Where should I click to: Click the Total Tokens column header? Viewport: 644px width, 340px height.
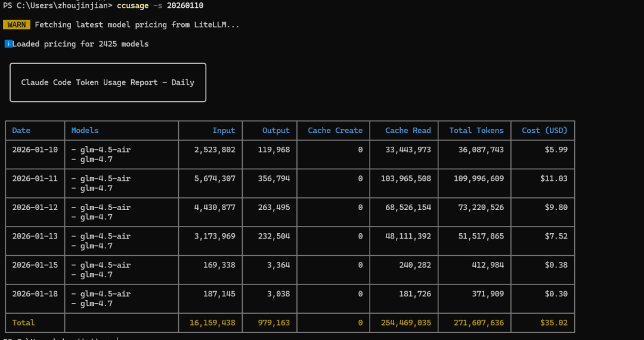[x=476, y=130]
